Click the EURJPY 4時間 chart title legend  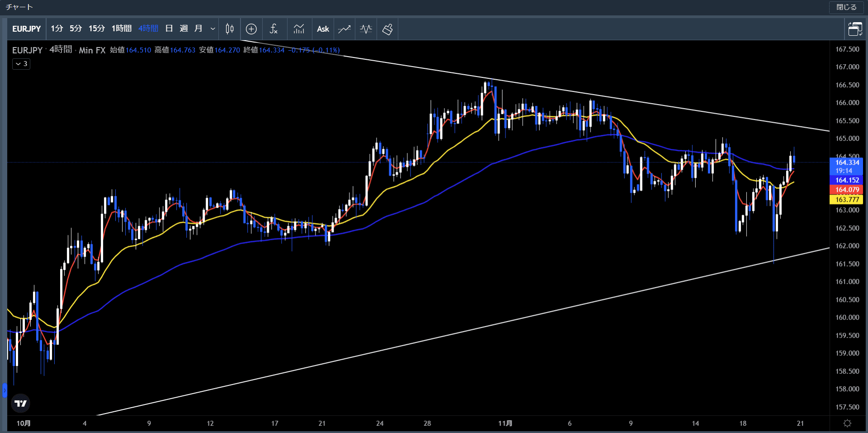tap(59, 50)
